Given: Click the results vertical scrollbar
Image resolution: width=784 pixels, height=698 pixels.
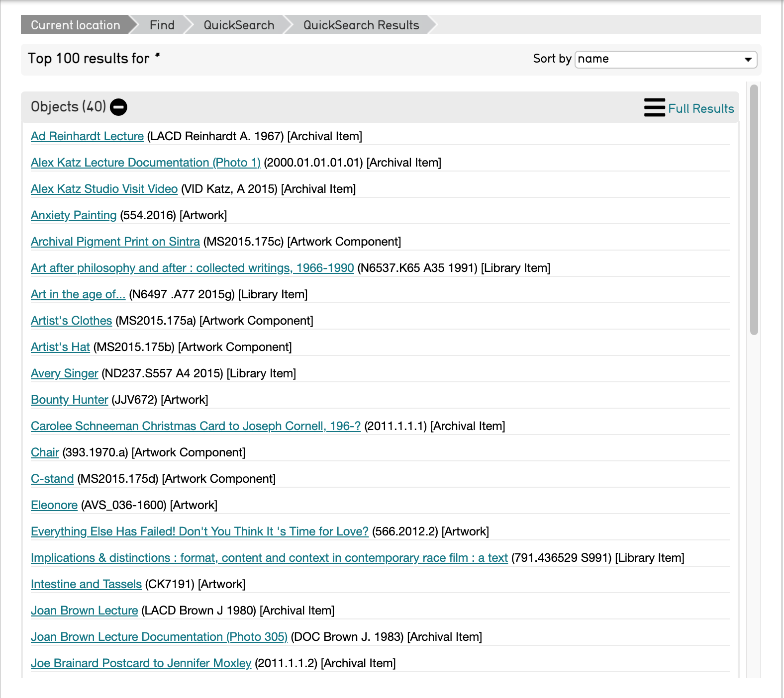Looking at the screenshot, I should 754,209.
